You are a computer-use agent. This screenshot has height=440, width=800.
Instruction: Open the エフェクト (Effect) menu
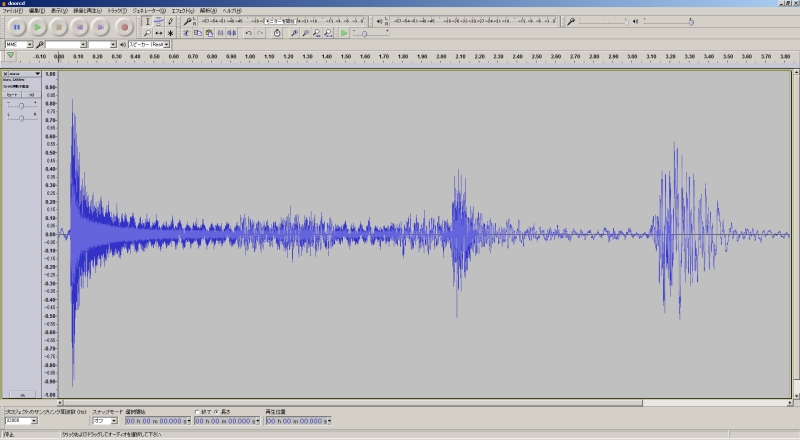tap(183, 10)
